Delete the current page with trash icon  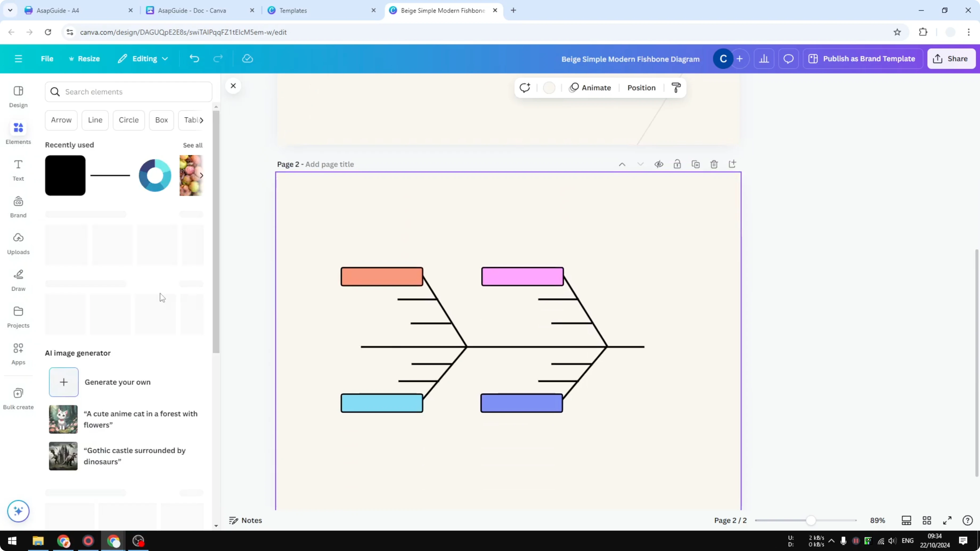(x=714, y=164)
